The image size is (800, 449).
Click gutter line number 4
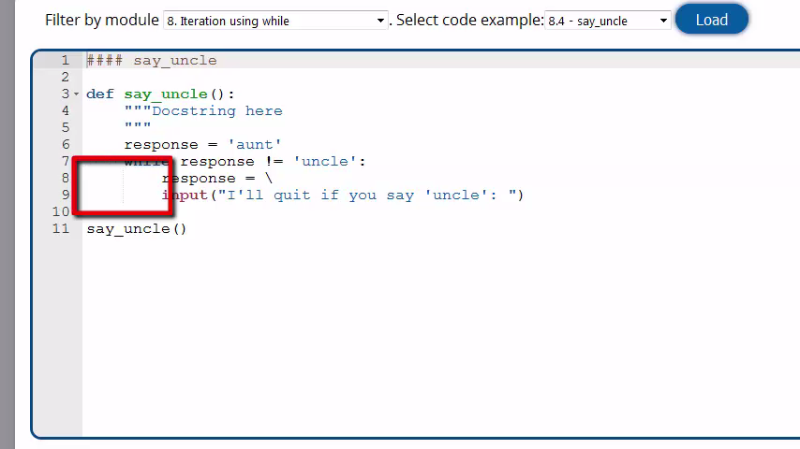(x=64, y=111)
